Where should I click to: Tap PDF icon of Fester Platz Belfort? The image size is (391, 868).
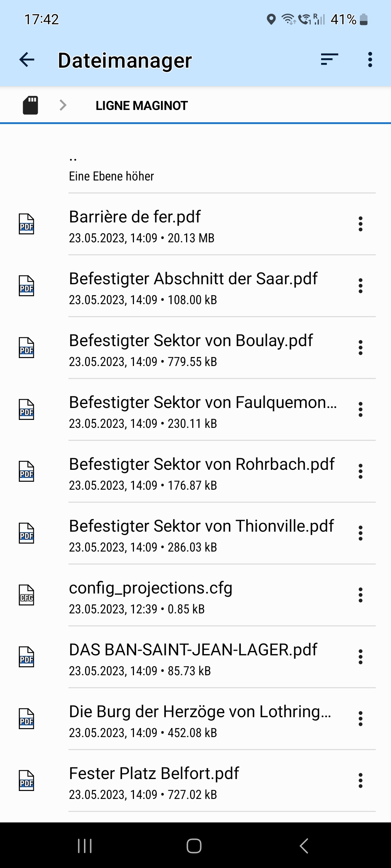click(26, 781)
